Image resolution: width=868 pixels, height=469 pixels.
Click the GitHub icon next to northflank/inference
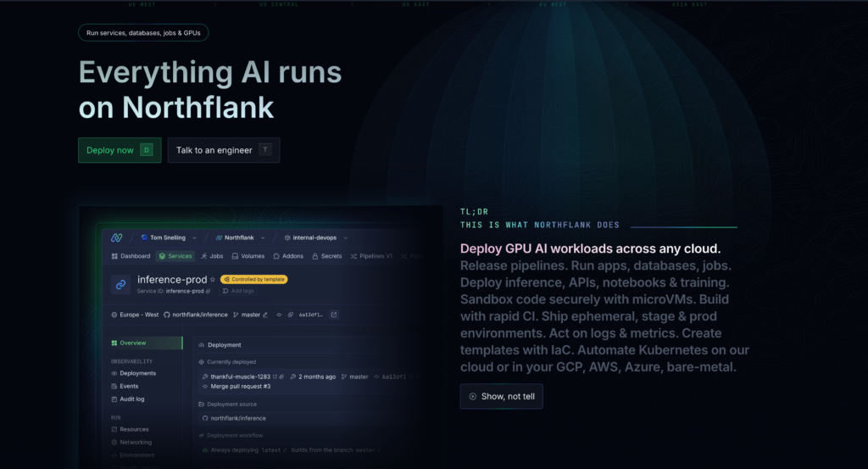[x=167, y=315]
